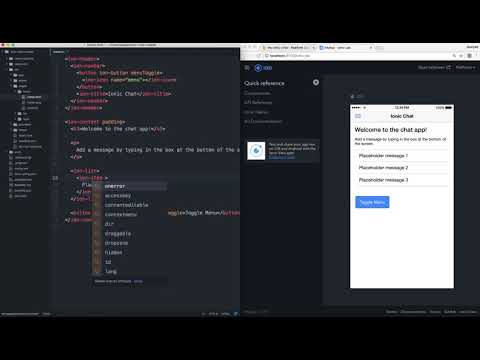Open the Platforms dropdown in Lab header
The height and width of the screenshot is (360, 480).
click(465, 67)
